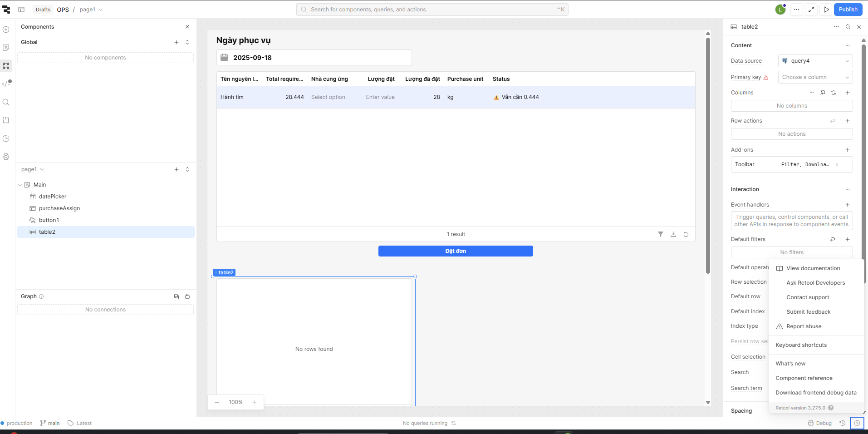Toggle fullscreen expand icon in top bar
This screenshot has width=868, height=434.
(811, 10)
